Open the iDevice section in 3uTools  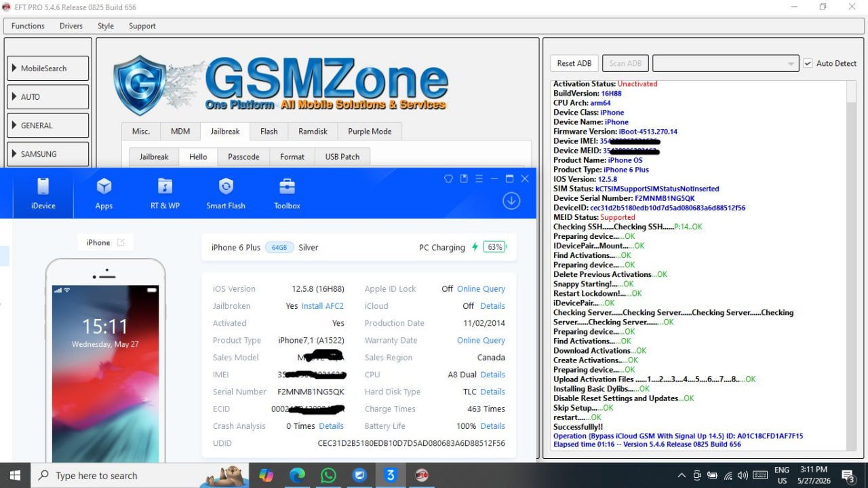tap(43, 193)
